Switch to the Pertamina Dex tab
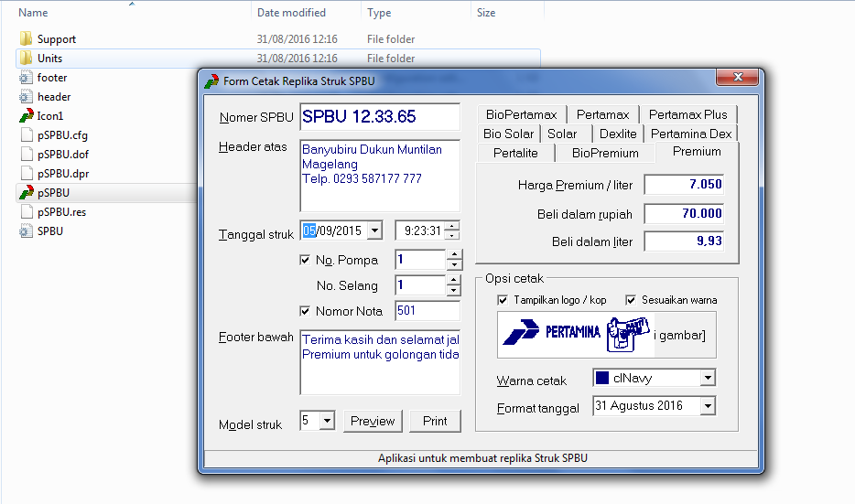The image size is (855, 504). click(691, 134)
